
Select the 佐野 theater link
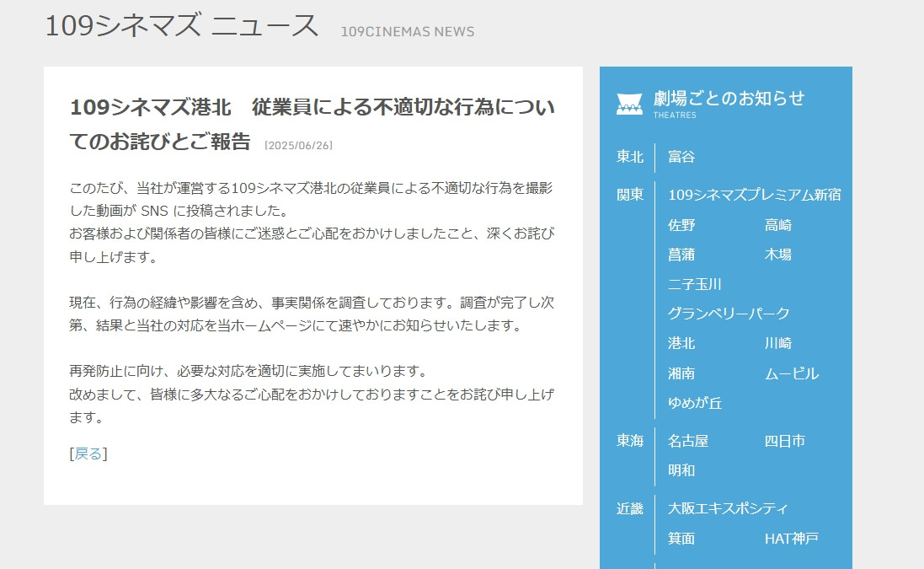click(681, 225)
